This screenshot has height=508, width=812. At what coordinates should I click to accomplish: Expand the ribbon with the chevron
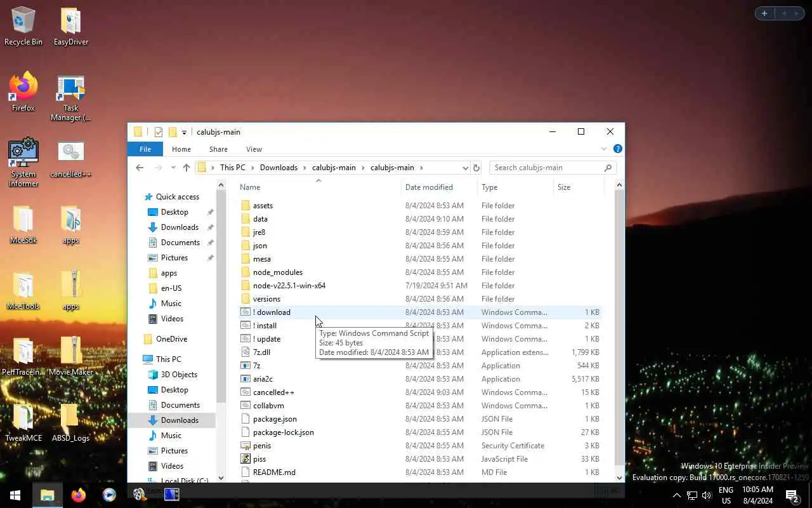(x=603, y=149)
